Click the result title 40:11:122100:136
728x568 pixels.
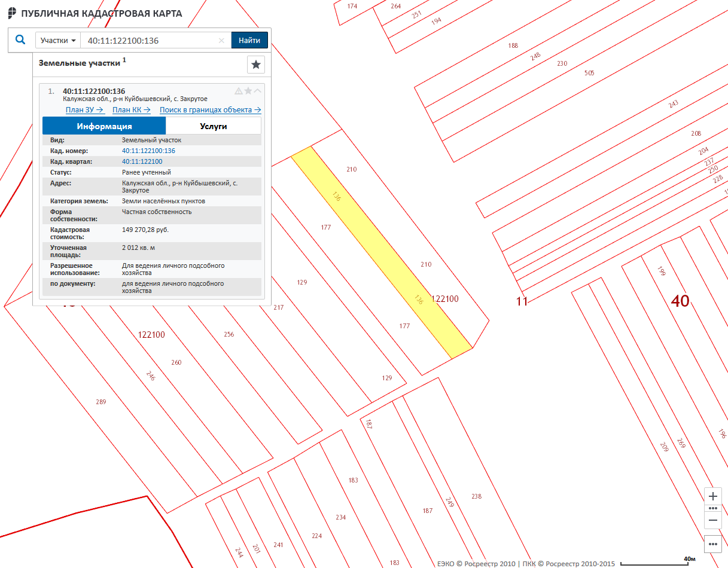(94, 91)
